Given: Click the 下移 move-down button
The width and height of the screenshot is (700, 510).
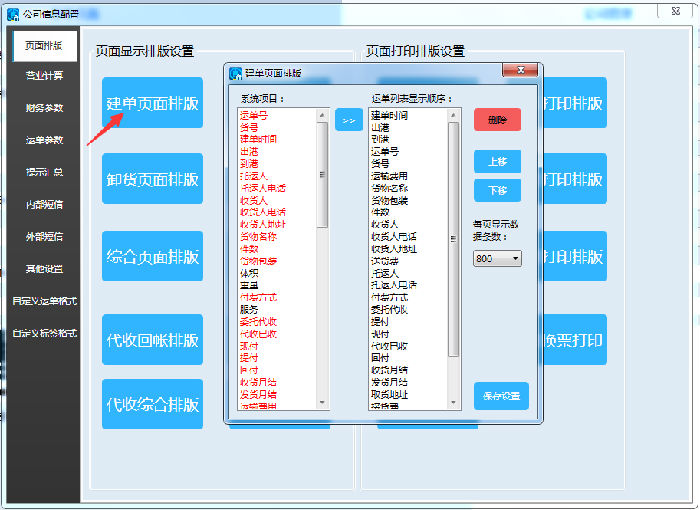Looking at the screenshot, I should 497,190.
